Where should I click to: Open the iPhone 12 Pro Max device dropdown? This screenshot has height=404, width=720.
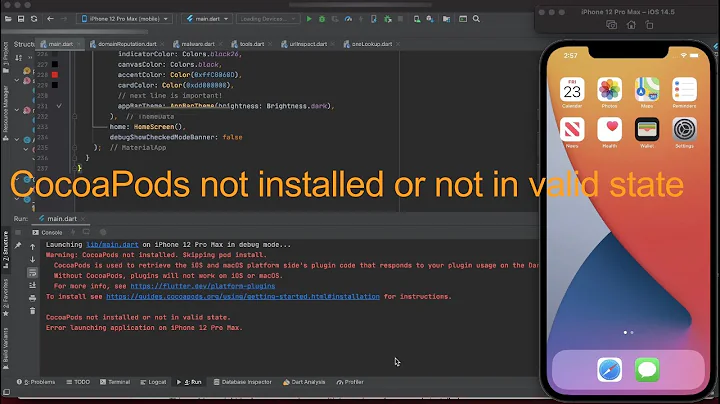click(x=124, y=19)
